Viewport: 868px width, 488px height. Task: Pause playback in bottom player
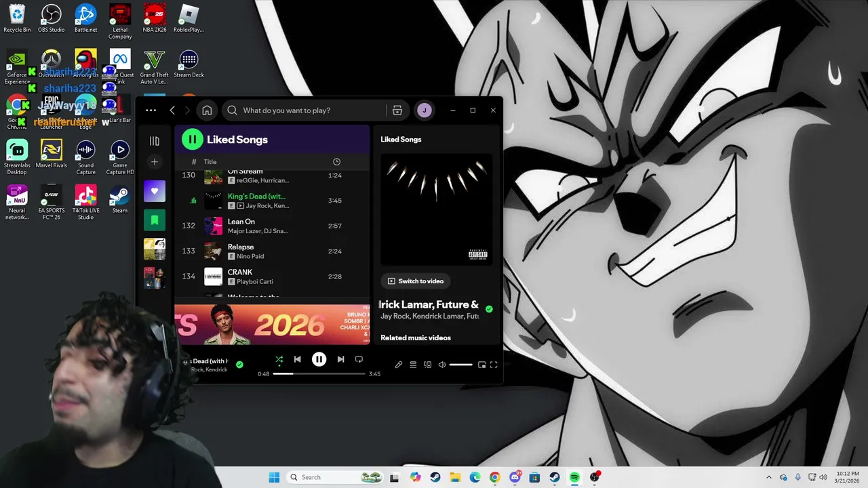point(319,360)
